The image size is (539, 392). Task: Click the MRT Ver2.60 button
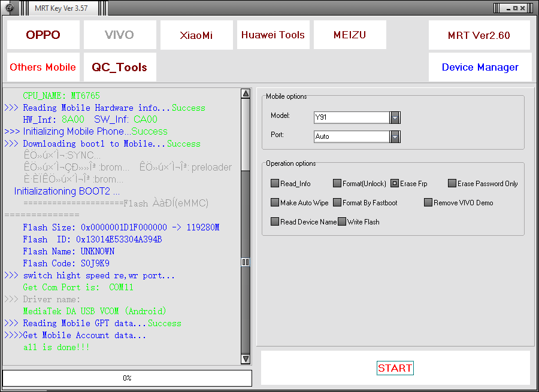(x=479, y=35)
